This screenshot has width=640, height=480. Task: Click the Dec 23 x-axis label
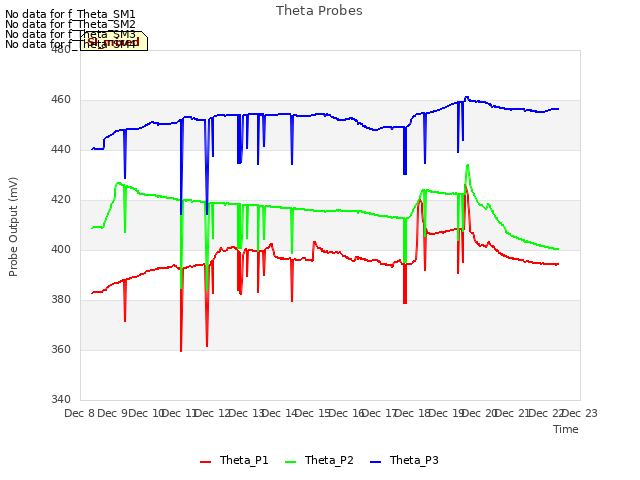(x=580, y=413)
